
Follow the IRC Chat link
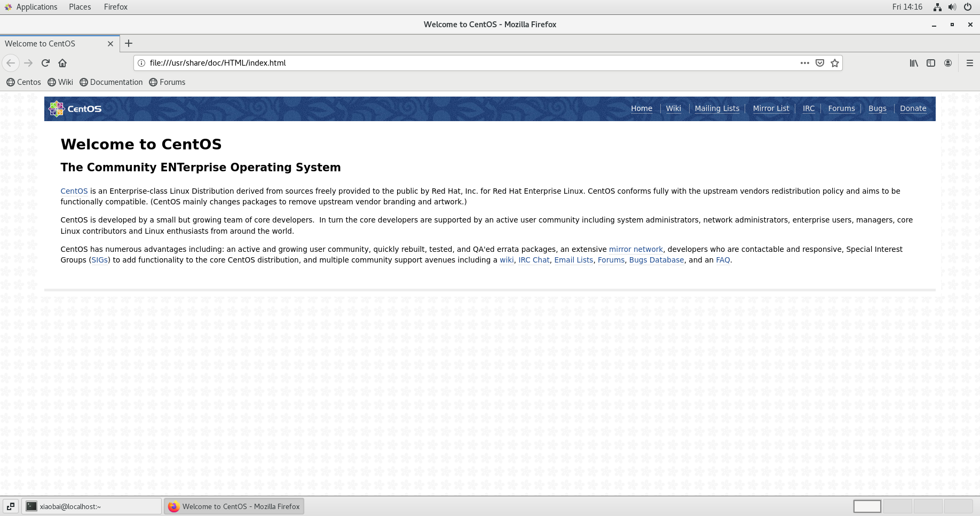534,260
